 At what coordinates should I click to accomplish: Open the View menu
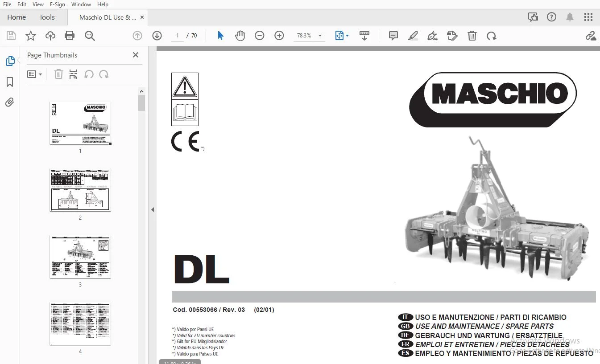(38, 4)
